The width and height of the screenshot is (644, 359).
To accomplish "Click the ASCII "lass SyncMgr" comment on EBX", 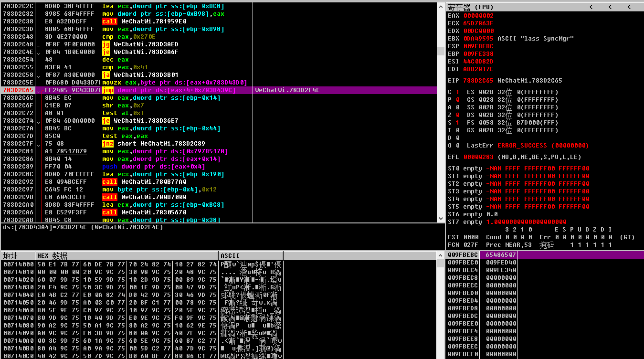I will [x=536, y=39].
